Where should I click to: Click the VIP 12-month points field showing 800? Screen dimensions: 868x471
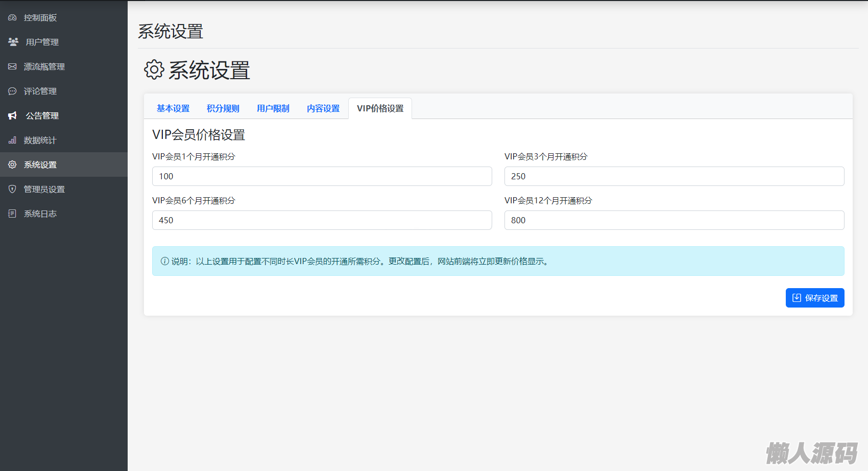pos(674,220)
